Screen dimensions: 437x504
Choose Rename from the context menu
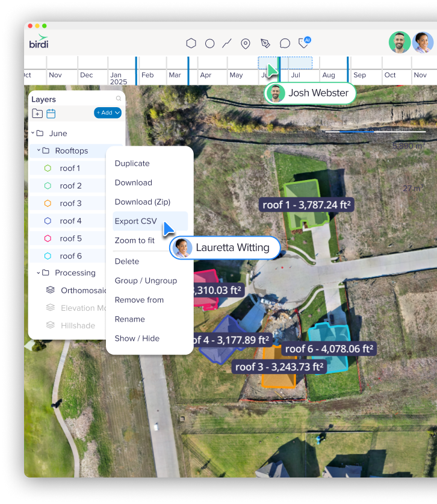tap(130, 319)
